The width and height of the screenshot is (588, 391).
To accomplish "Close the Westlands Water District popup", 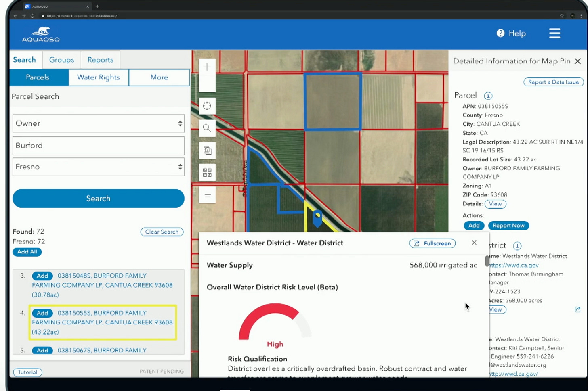I will point(474,243).
